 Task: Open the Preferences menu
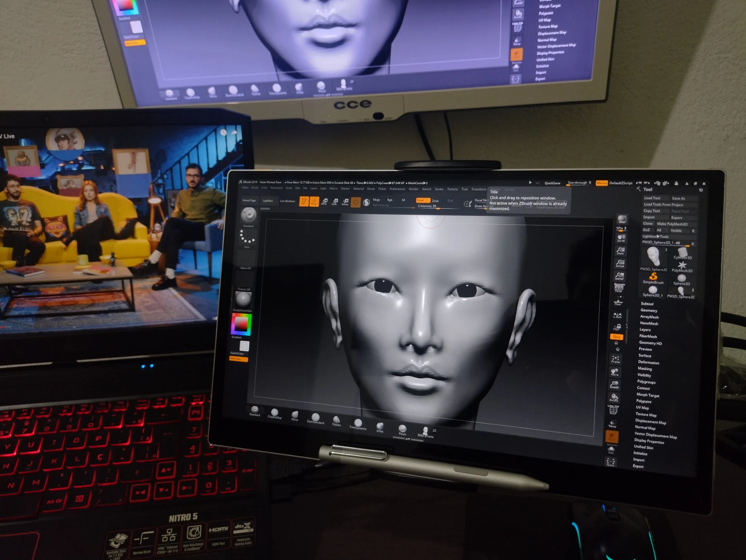(397, 189)
